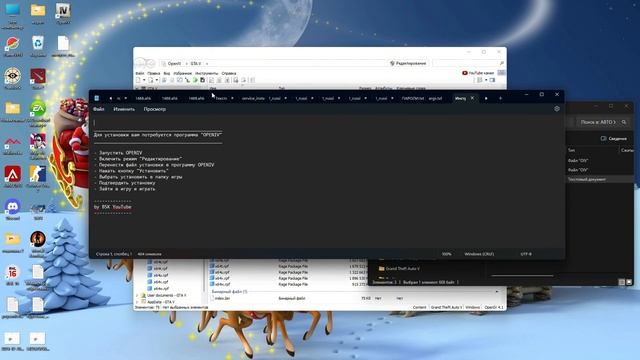
Task: Click the new-file icon in OpenIV toolbar
Action: [x=138, y=80]
